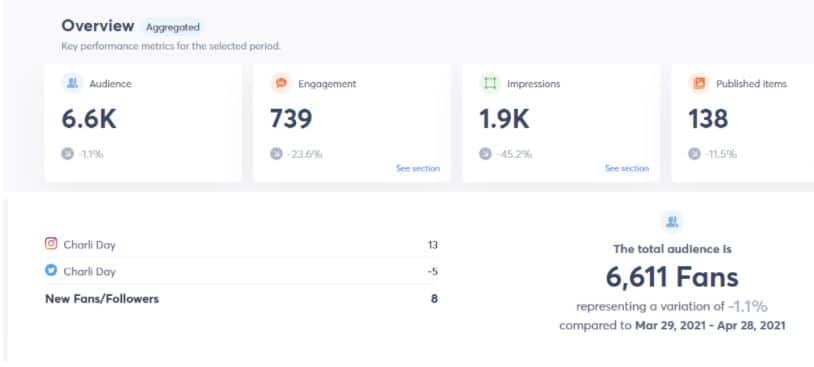This screenshot has width=814, height=367.
Task: Click the Audience people icon
Action: coord(72,83)
